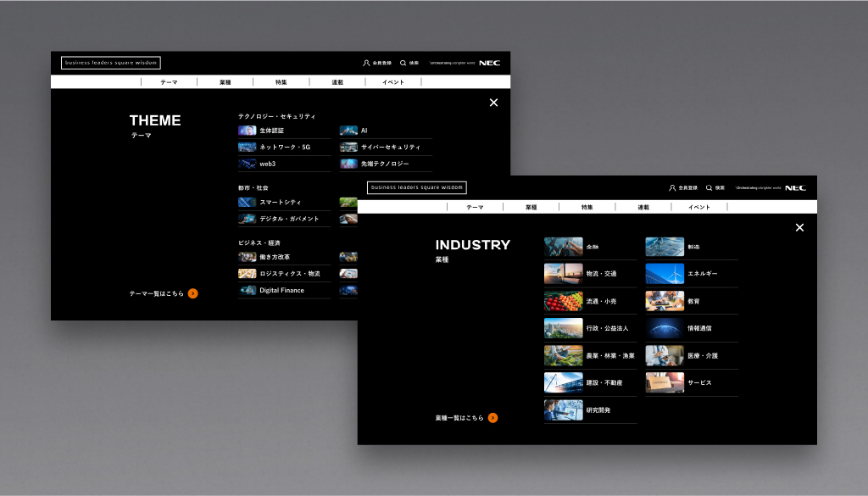Viewport: 868px width, 496px height.
Task: Click the orange arrow beside 業種一覧はこちら
Action: (493, 418)
